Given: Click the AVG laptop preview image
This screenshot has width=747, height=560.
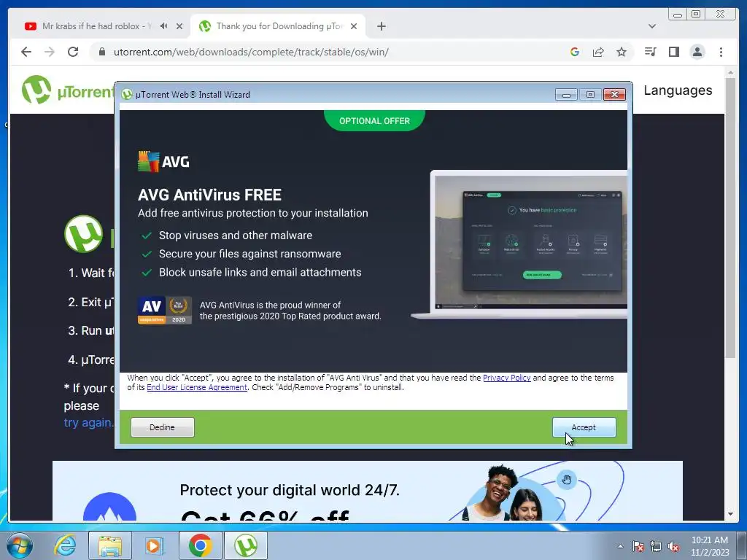Looking at the screenshot, I should 519,245.
